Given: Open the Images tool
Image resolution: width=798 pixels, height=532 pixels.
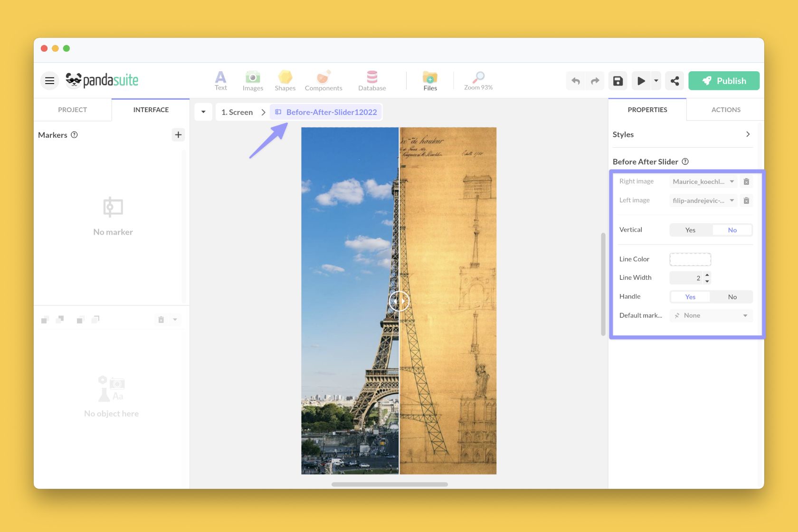Looking at the screenshot, I should tap(253, 80).
